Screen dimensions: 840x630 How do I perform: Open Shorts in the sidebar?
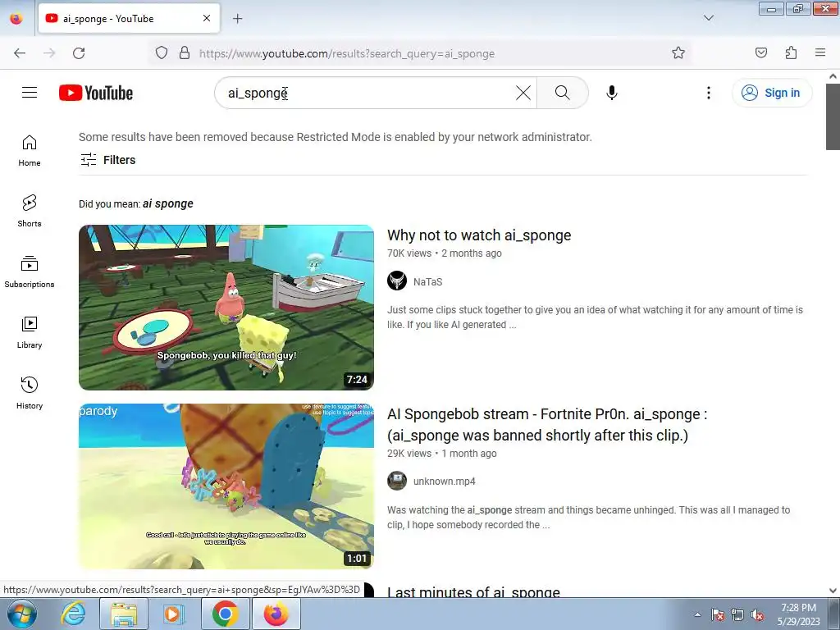tap(30, 211)
